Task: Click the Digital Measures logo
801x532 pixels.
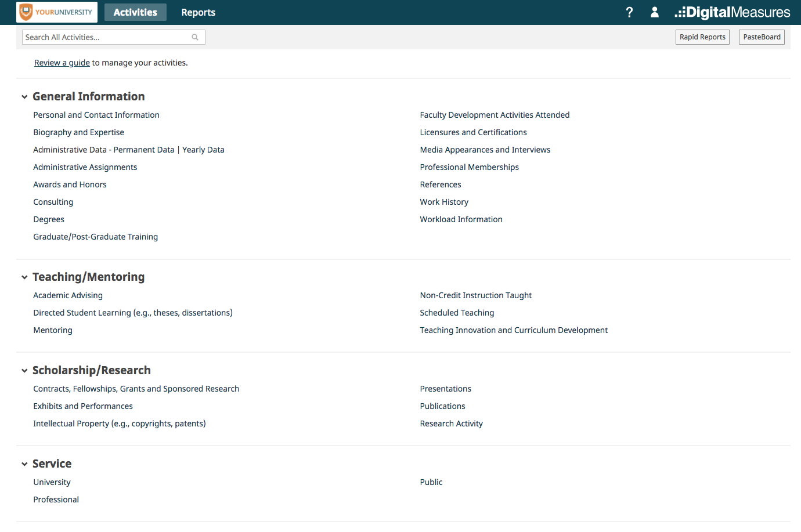Action: pos(733,12)
